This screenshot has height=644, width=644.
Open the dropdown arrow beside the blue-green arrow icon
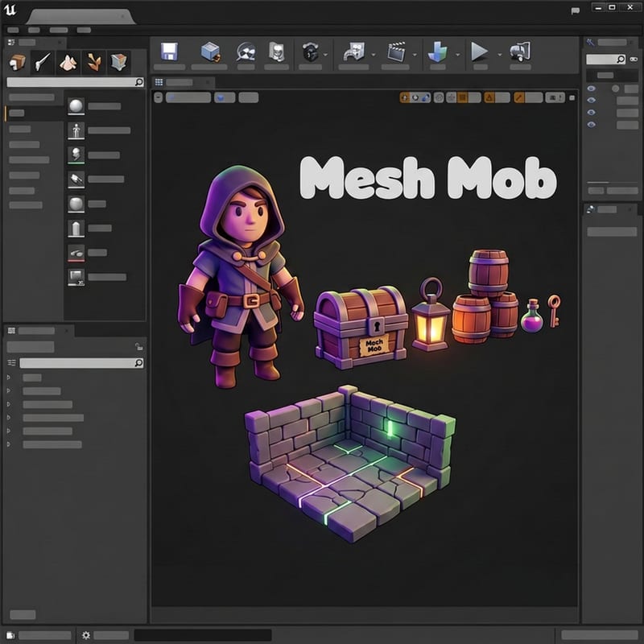[457, 55]
